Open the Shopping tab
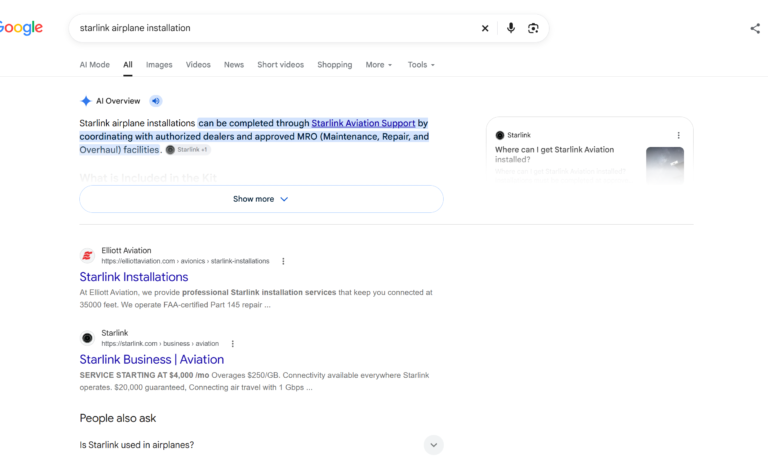The image size is (768, 456). pyautogui.click(x=335, y=65)
